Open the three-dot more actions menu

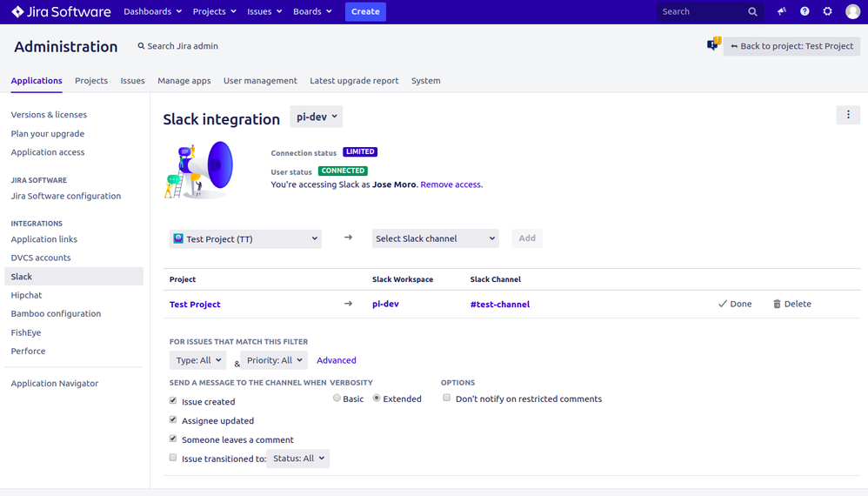pyautogui.click(x=848, y=115)
